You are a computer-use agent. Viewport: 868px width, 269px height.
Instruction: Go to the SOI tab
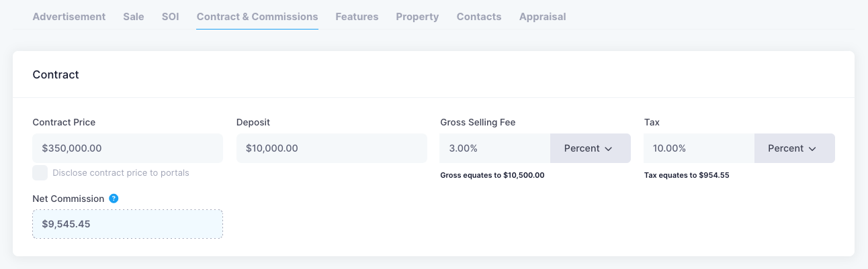click(x=171, y=17)
